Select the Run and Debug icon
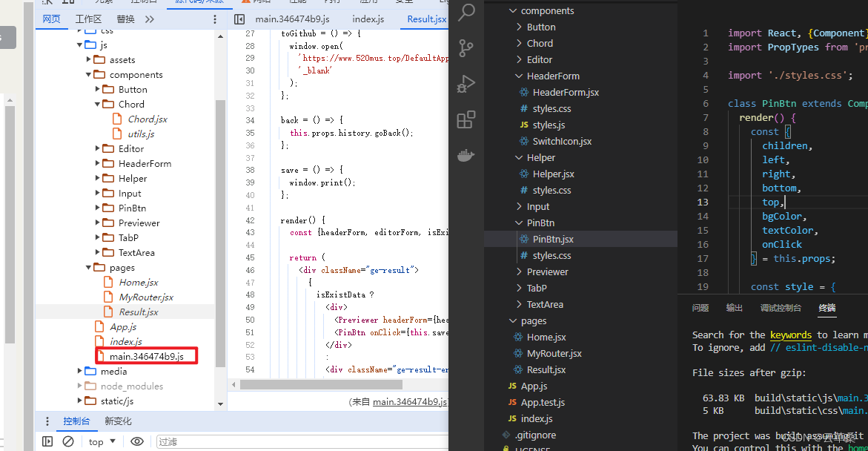Image resolution: width=868 pixels, height=451 pixels. pyautogui.click(x=466, y=84)
